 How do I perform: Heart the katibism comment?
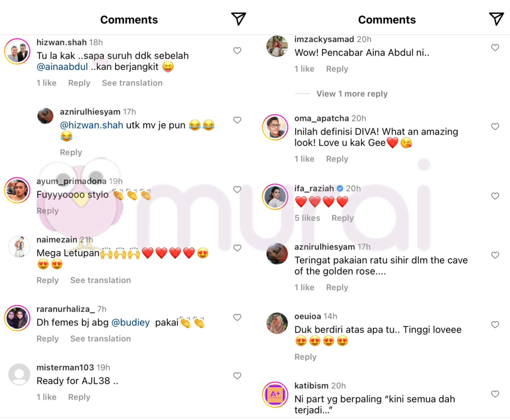click(x=495, y=394)
